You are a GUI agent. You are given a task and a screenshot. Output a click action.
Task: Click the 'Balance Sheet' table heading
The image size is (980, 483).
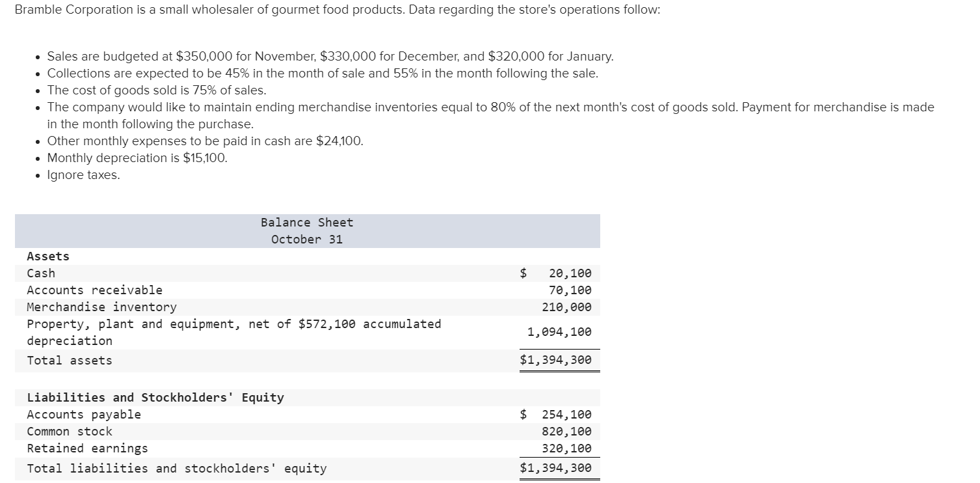[307, 223]
